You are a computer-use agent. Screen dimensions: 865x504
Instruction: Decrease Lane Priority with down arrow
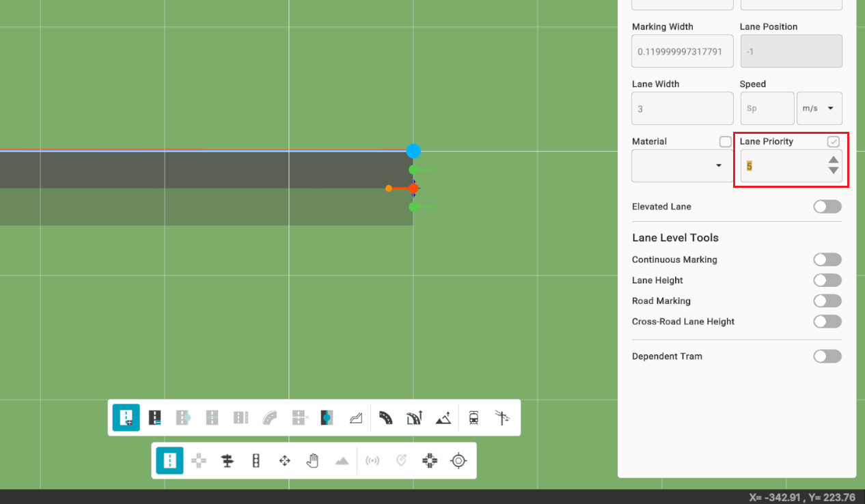click(833, 171)
